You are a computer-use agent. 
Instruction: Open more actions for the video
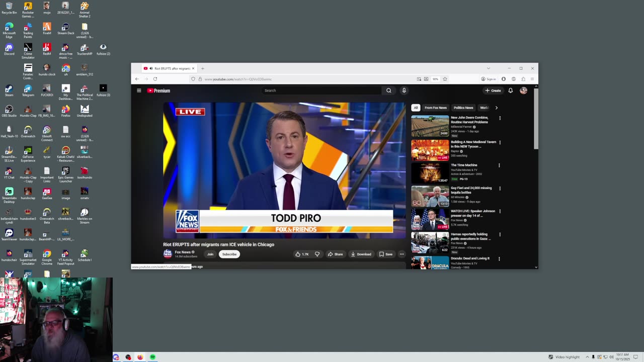click(401, 254)
